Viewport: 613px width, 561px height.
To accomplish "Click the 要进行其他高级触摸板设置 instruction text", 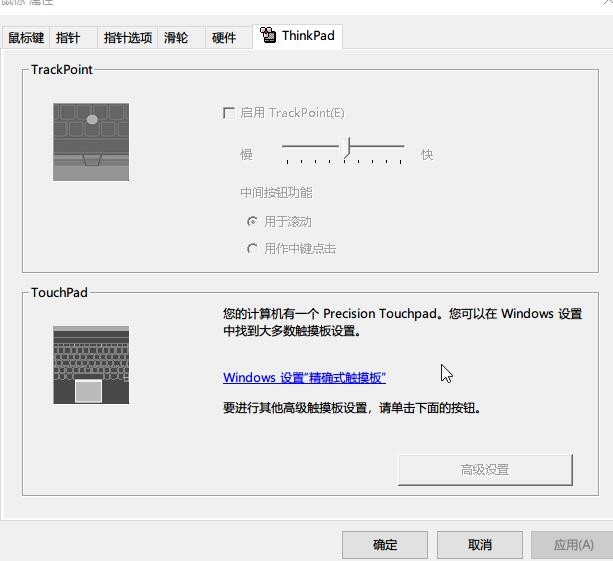I will click(351, 408).
